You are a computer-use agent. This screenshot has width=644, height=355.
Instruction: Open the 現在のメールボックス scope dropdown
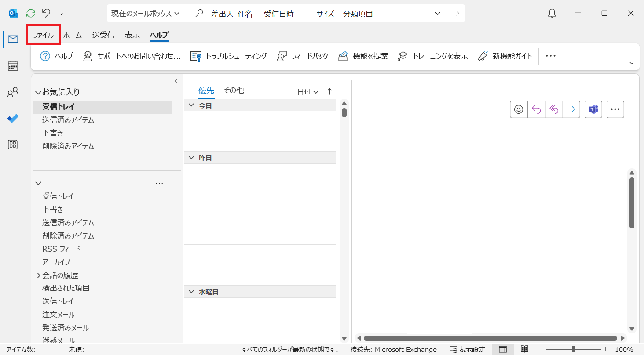pos(145,14)
